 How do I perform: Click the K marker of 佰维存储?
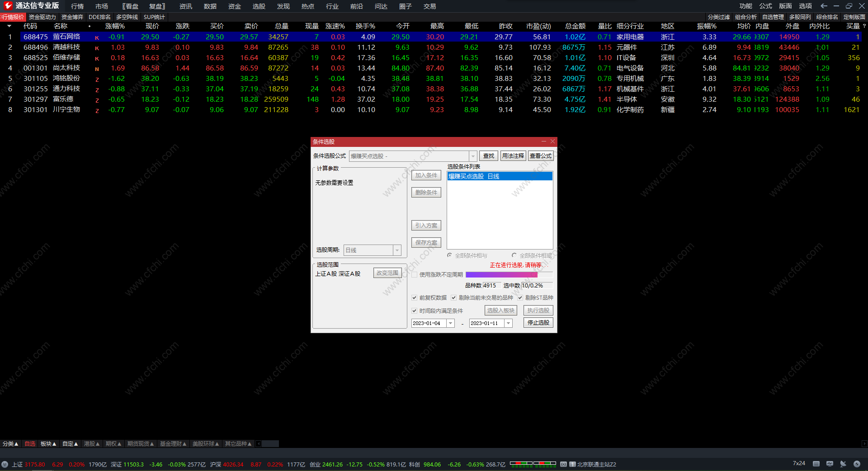(x=97, y=58)
